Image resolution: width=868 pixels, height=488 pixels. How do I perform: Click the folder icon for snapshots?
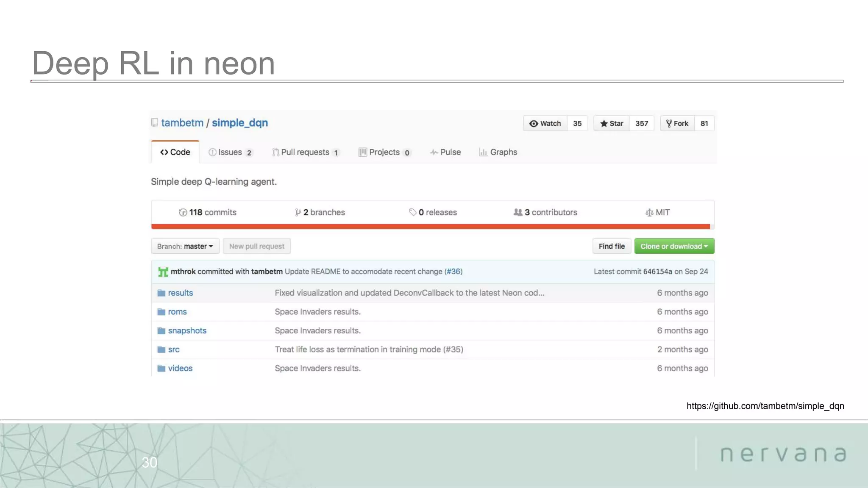pyautogui.click(x=161, y=330)
